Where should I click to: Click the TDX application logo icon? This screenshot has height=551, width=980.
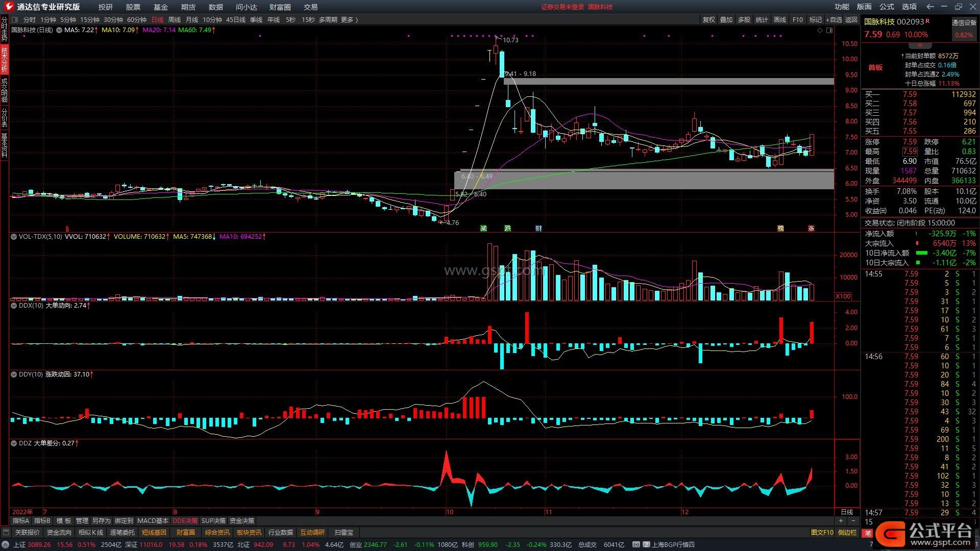pos(8,7)
